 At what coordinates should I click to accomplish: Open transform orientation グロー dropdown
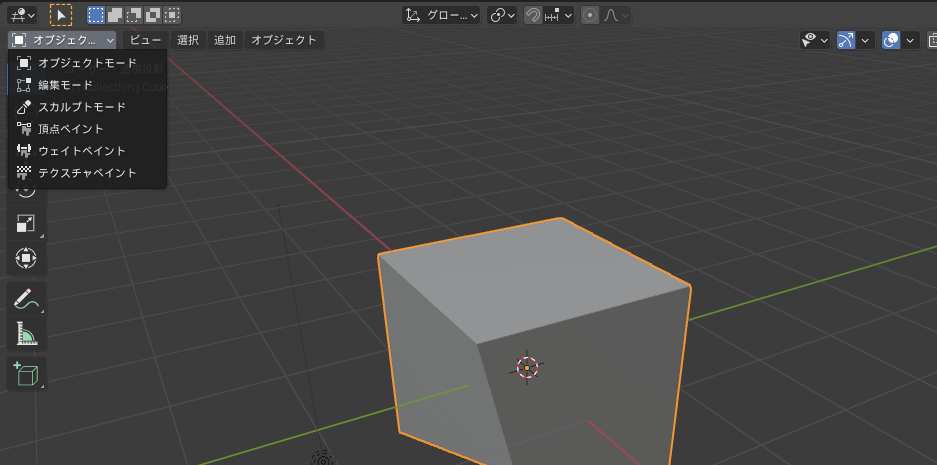tap(441, 15)
